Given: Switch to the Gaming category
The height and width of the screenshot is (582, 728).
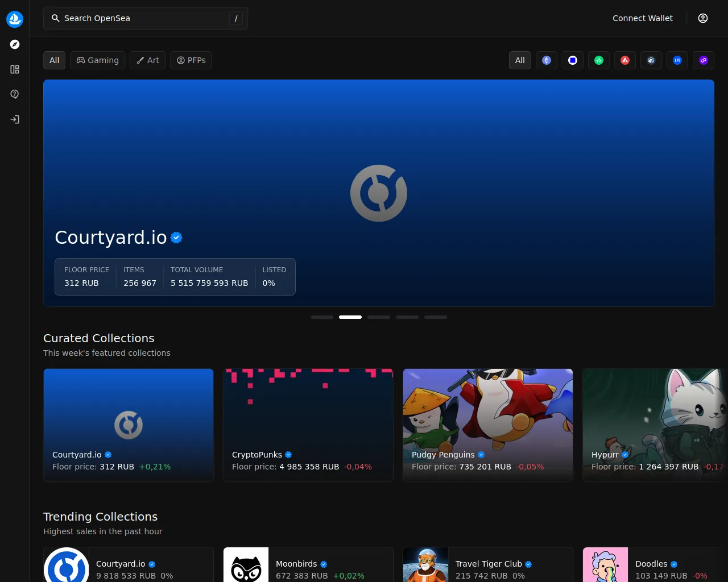Looking at the screenshot, I should pos(98,60).
